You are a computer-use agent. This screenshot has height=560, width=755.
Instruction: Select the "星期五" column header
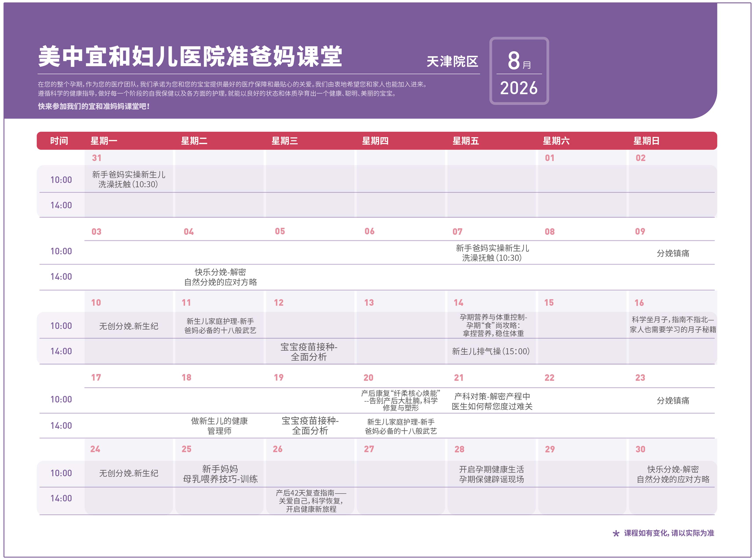point(466,141)
